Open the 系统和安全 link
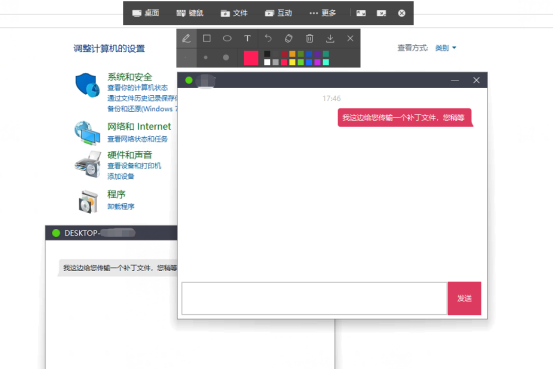This screenshot has height=369, width=554. 130,77
